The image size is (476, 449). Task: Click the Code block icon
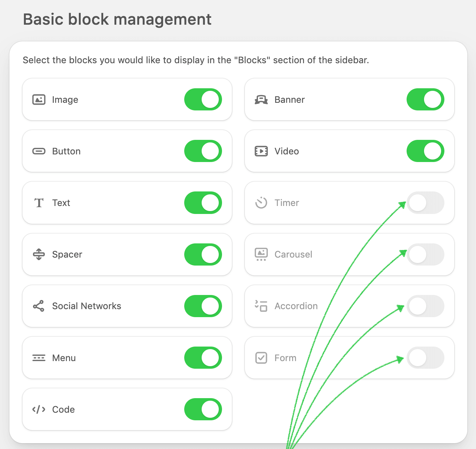[x=39, y=409]
